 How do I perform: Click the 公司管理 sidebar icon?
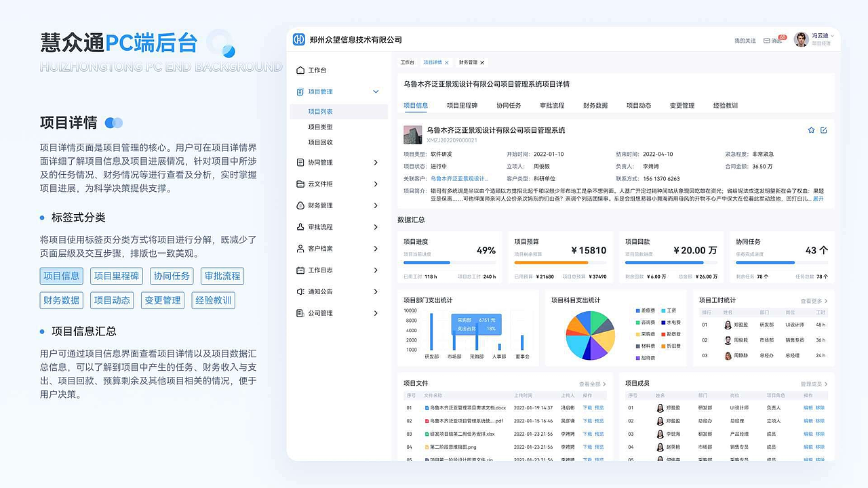click(x=300, y=313)
